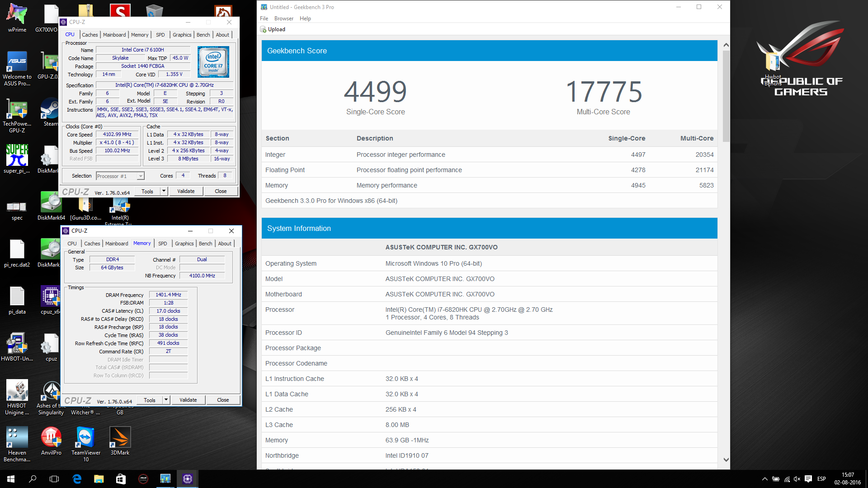The height and width of the screenshot is (488, 868).
Task: Switch to Caches tab in the upper CPU-Z window
Action: [x=90, y=35]
